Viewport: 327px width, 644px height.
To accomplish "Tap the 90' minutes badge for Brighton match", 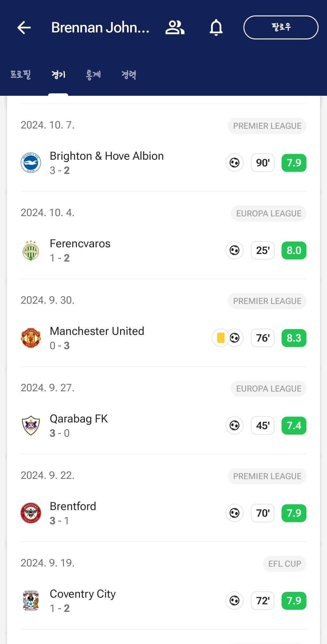I will click(x=263, y=163).
